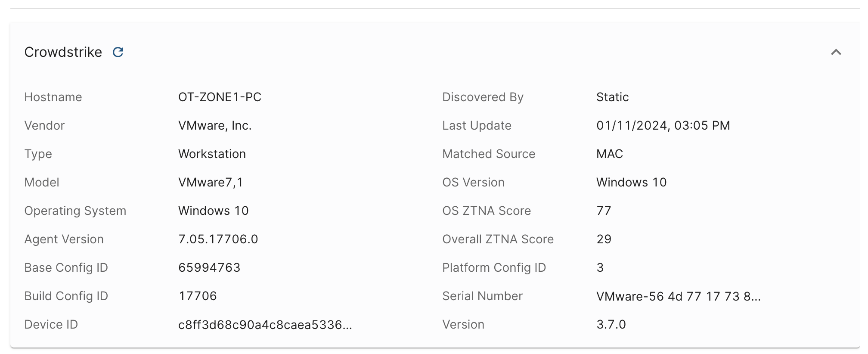Click the OS ZTNA Score value 77

(x=604, y=211)
